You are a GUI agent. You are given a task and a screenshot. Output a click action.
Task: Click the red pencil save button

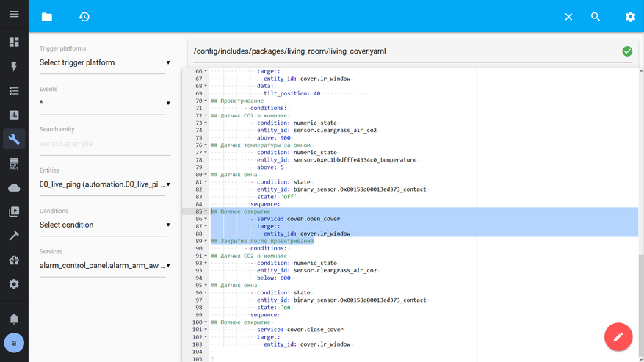point(618,337)
